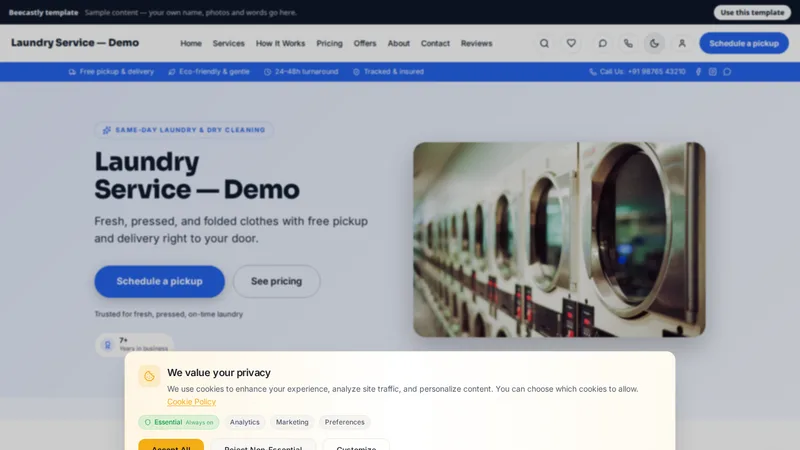Click the cookie icon in privacy banner
Viewport: 800px width, 450px height.
point(149,377)
